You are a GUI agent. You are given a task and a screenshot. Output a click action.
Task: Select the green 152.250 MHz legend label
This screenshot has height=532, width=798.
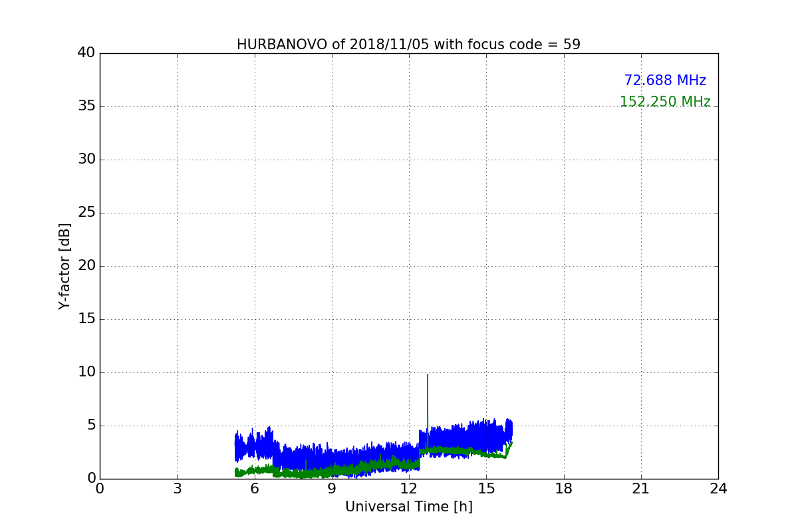pyautogui.click(x=665, y=102)
